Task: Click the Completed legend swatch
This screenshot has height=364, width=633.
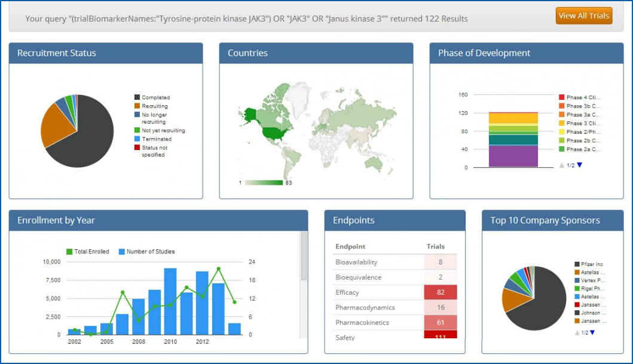Action: click(137, 97)
